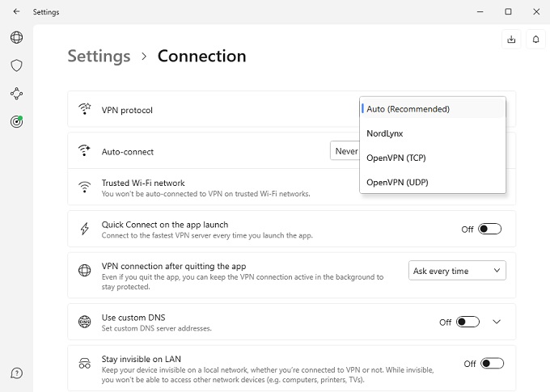This screenshot has width=550, height=392.
Task: Expand the Use custom DNS section
Action: pos(497,322)
